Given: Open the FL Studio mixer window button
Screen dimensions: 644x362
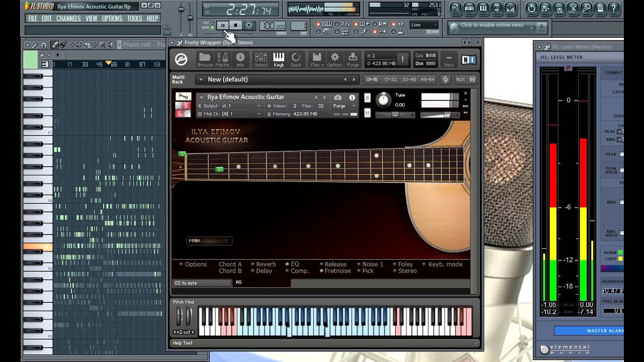Looking at the screenshot, I should [x=511, y=8].
